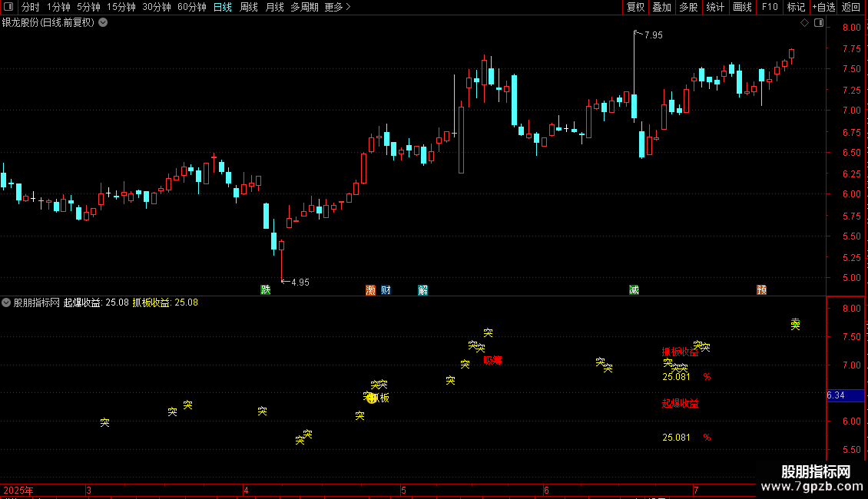Screen dimensions: 868x499
Task: Switch to 月线 monthly chart
Action: pos(274,7)
